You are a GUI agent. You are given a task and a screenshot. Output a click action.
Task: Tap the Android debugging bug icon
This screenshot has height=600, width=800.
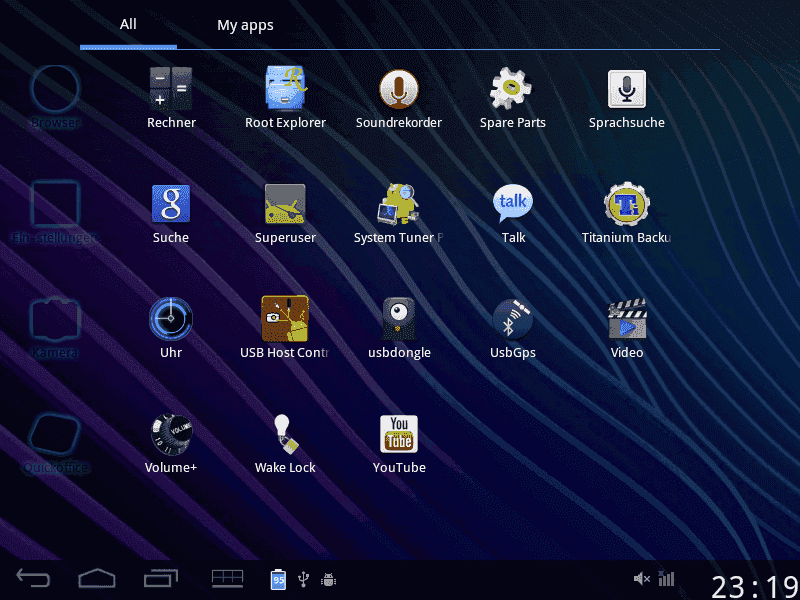pos(328,580)
